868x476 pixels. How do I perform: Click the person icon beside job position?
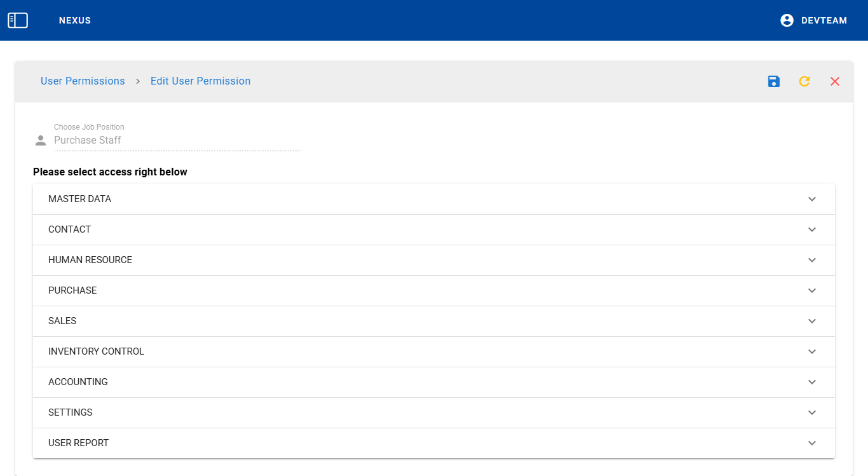[41, 140]
